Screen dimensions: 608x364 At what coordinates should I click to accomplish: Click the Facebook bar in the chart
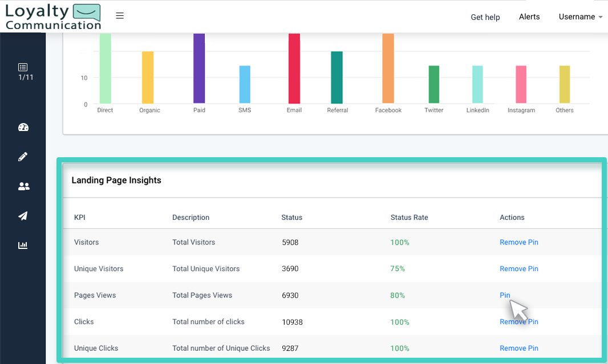point(388,68)
